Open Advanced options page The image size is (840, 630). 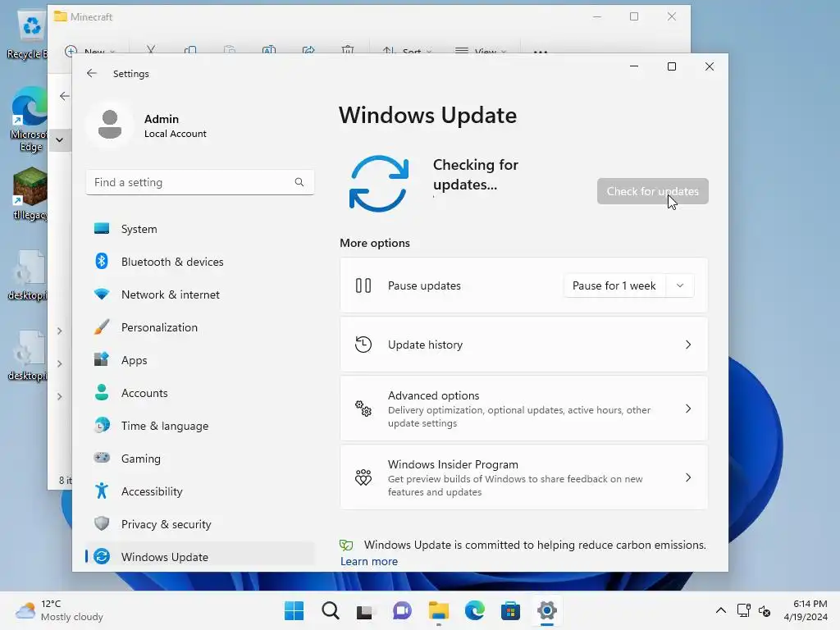(524, 409)
